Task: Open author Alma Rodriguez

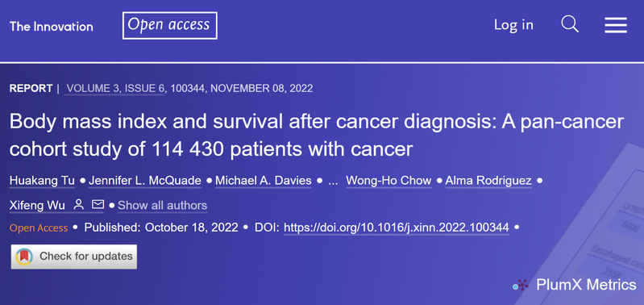Action: tap(488, 181)
